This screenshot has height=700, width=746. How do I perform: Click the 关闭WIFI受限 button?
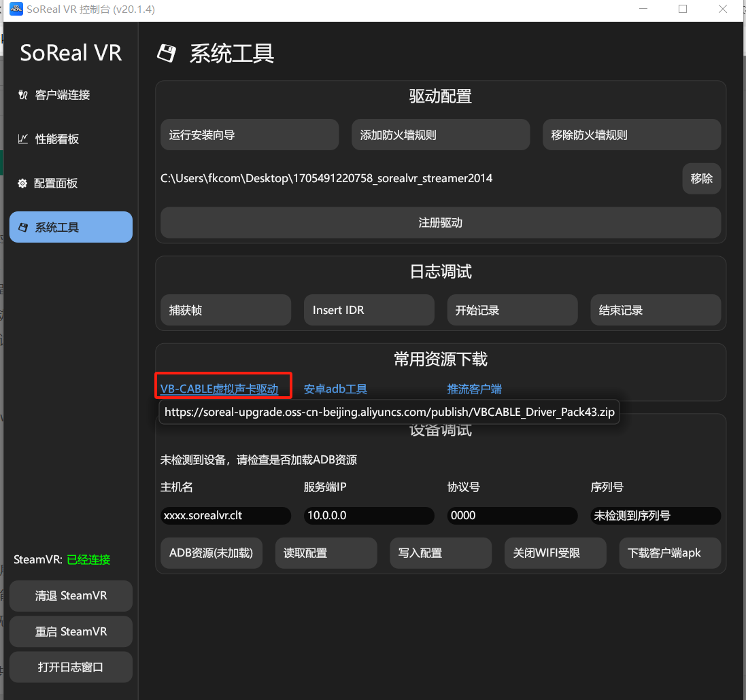pyautogui.click(x=555, y=553)
